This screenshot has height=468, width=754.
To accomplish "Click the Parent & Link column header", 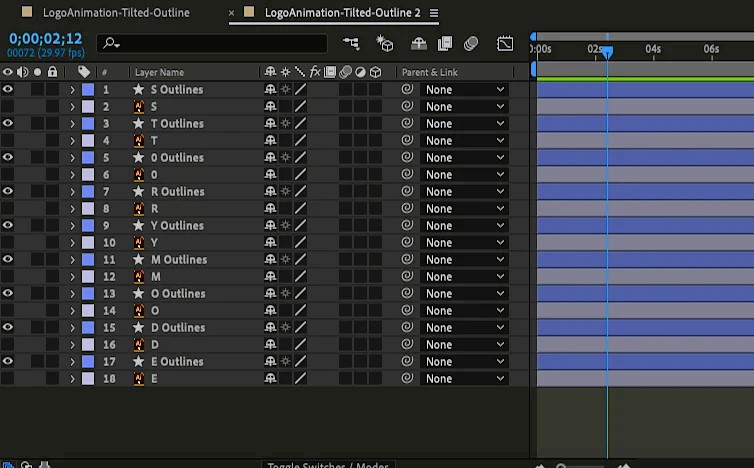I will point(429,72).
